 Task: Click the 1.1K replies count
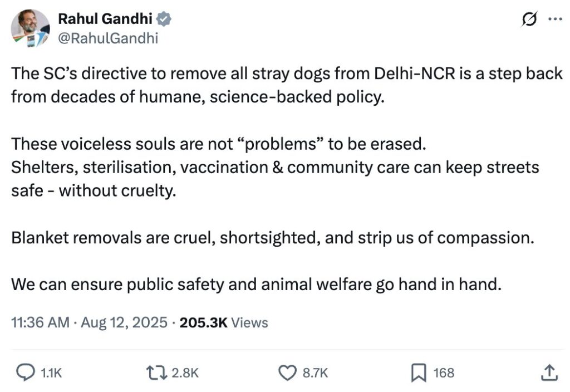click(52, 373)
